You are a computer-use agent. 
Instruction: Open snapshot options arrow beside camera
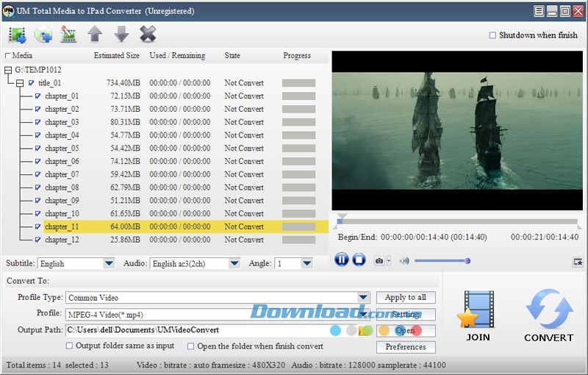(389, 260)
